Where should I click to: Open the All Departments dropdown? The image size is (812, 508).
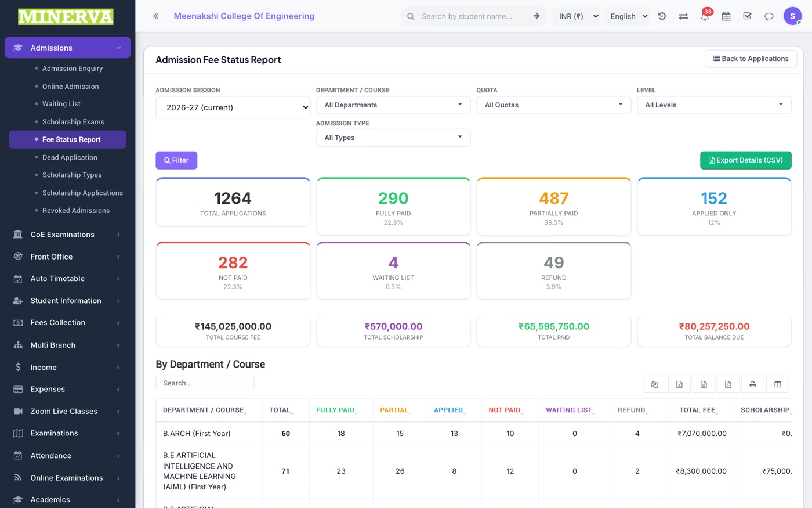(393, 105)
